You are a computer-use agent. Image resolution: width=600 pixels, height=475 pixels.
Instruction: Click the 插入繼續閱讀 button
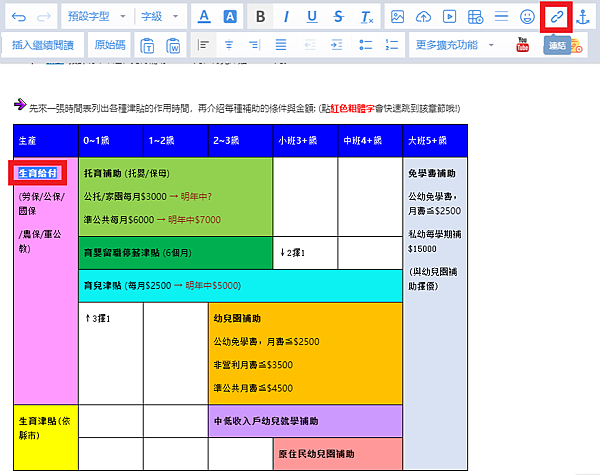click(43, 45)
